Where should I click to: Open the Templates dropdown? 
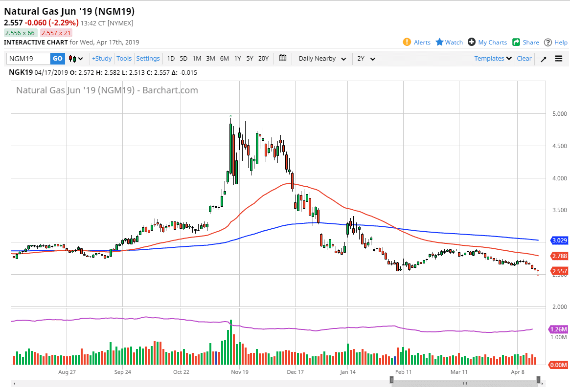point(493,58)
